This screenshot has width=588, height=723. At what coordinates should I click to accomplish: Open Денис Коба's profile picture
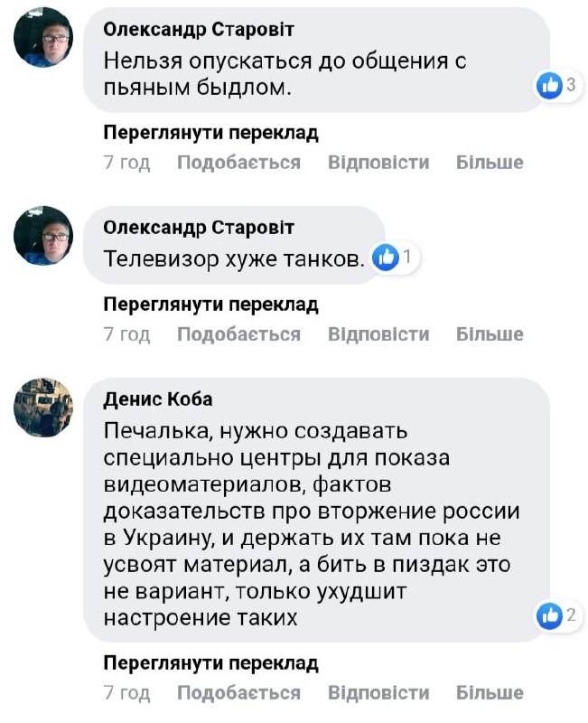click(x=43, y=408)
